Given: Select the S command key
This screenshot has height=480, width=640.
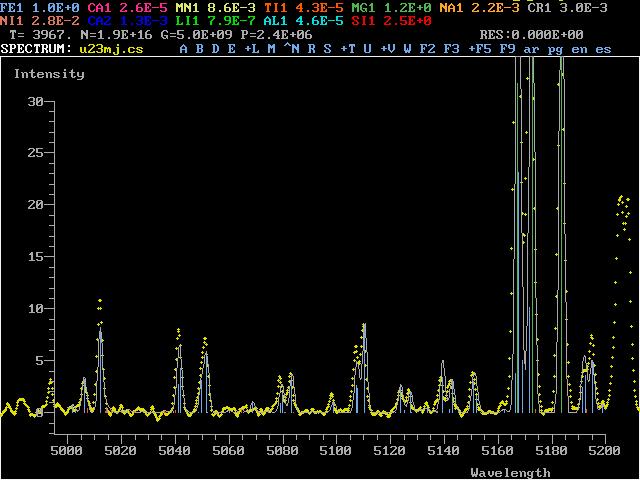Looking at the screenshot, I should (327, 49).
